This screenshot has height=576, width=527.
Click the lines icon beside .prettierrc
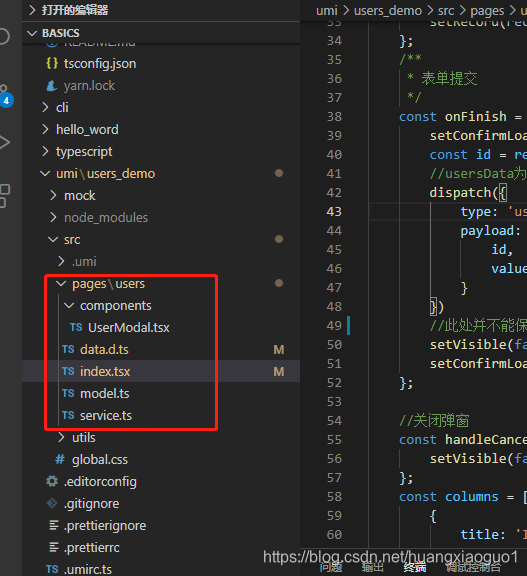click(54, 547)
